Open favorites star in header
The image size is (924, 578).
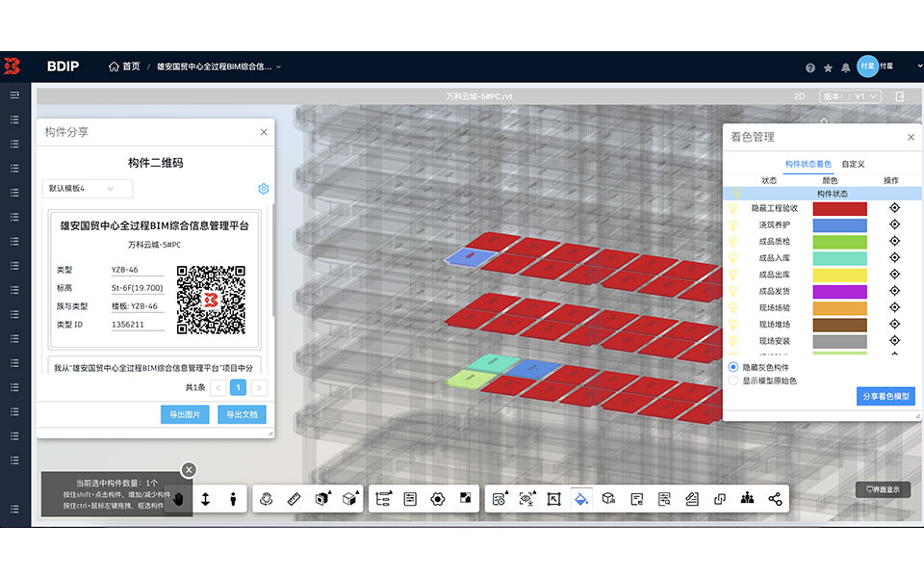click(828, 67)
